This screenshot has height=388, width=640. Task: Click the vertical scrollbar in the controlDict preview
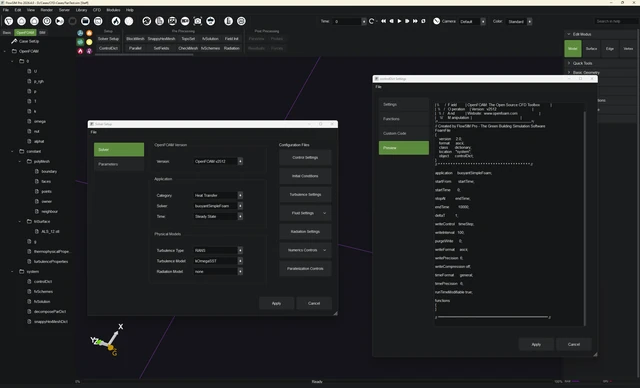tap(584, 218)
